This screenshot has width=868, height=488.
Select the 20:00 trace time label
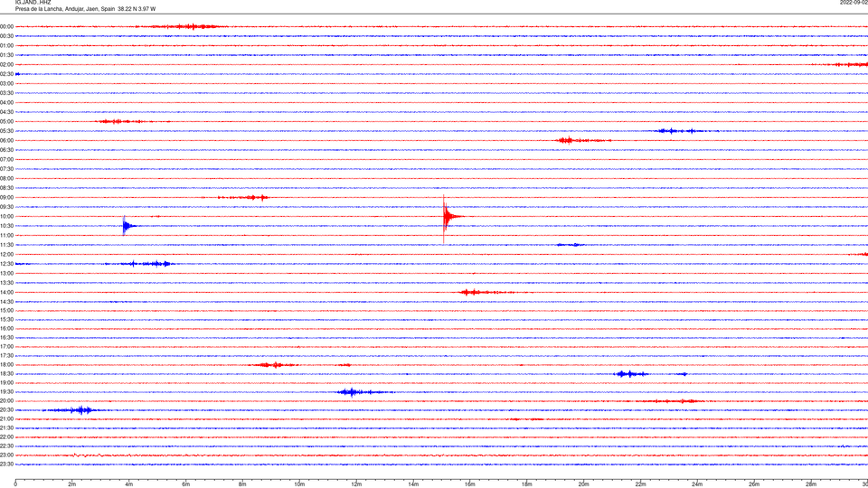coord(6,401)
